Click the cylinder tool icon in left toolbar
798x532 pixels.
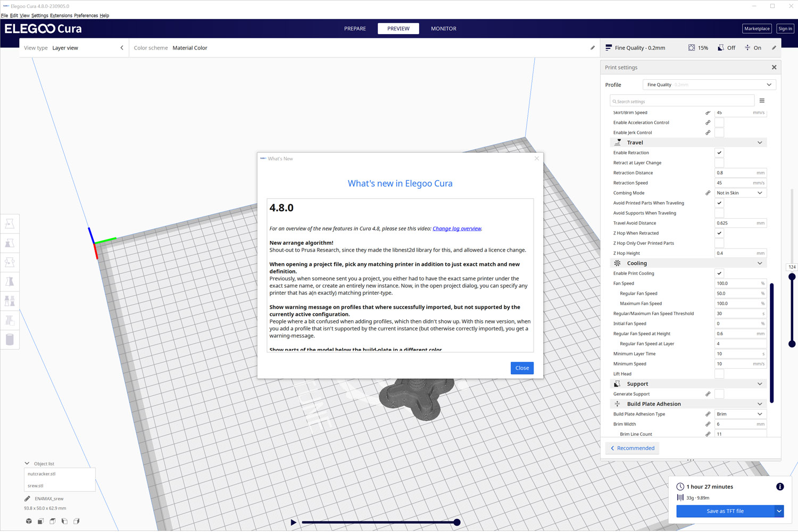coord(10,339)
